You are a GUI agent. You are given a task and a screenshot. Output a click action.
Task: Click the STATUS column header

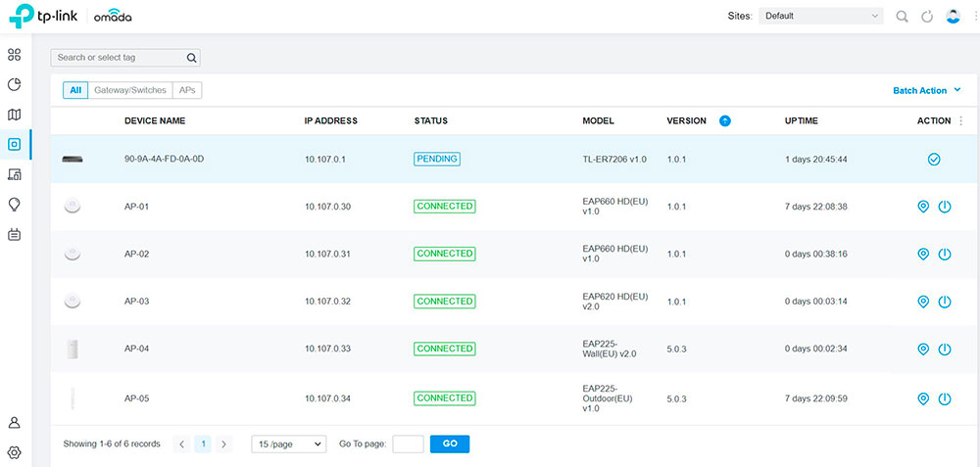tap(430, 121)
